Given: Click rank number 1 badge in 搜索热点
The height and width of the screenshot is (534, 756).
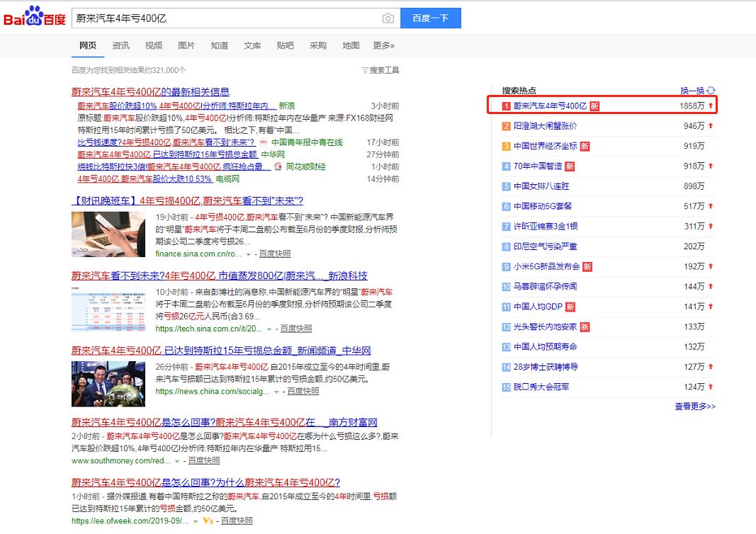Looking at the screenshot, I should (x=506, y=106).
